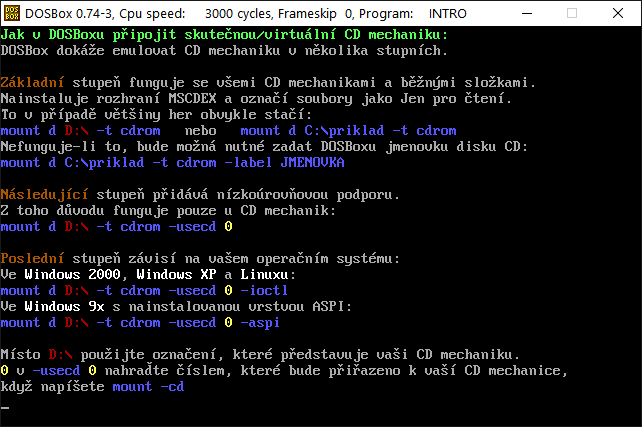Click the command ending with '-aspi'
The height and width of the screenshot is (427, 642).
click(x=140, y=323)
